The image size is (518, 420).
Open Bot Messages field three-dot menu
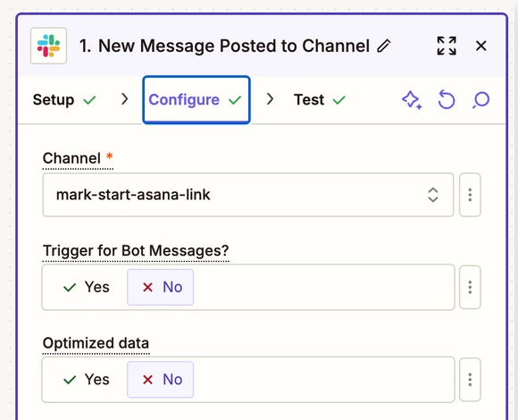tap(470, 287)
